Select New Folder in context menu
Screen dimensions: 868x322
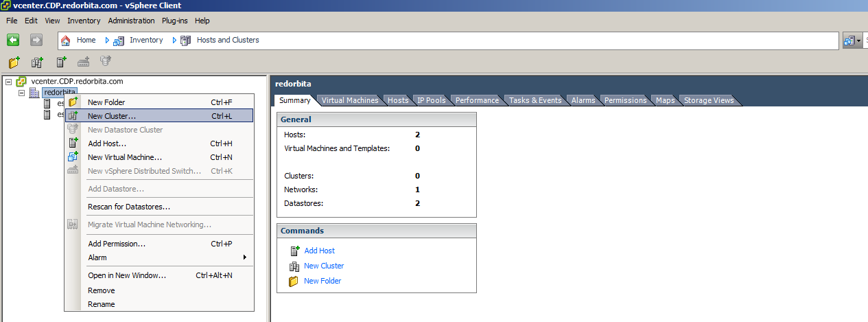tap(159, 102)
